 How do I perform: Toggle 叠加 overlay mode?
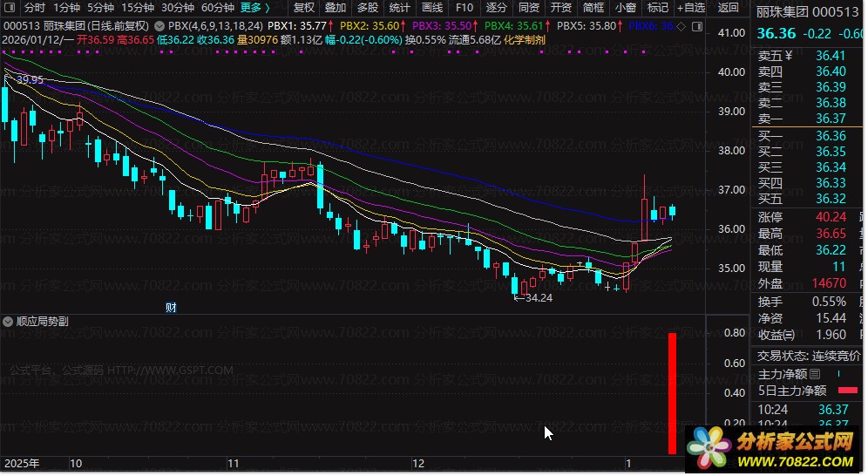(x=336, y=8)
